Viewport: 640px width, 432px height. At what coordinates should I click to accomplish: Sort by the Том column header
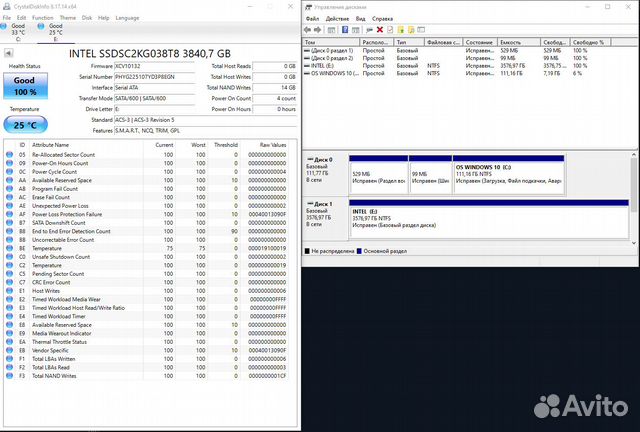click(x=331, y=42)
